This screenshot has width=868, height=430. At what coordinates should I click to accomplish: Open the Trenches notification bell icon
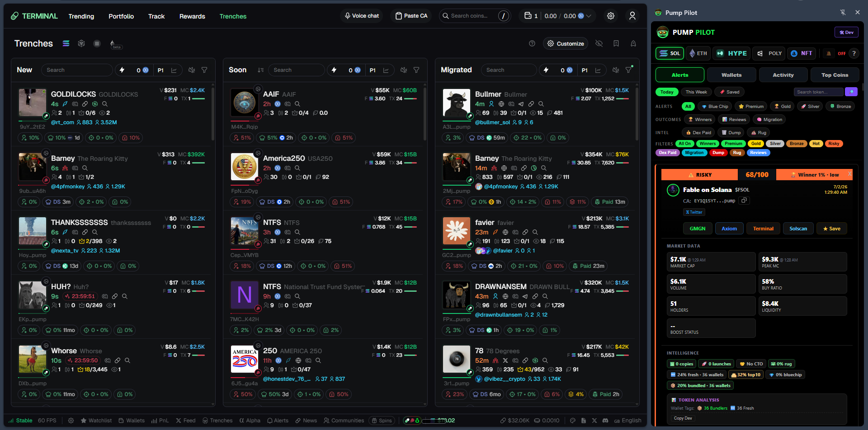pos(633,43)
